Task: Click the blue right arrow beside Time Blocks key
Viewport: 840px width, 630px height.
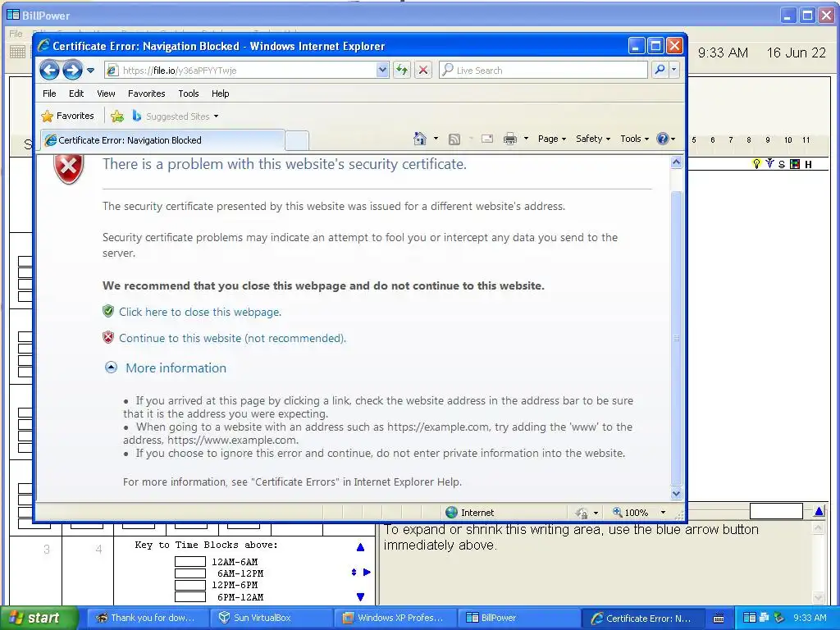Action: tap(367, 572)
